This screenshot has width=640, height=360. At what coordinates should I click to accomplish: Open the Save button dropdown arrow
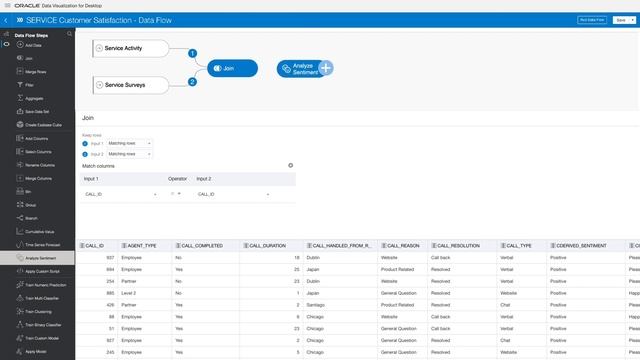coord(632,20)
